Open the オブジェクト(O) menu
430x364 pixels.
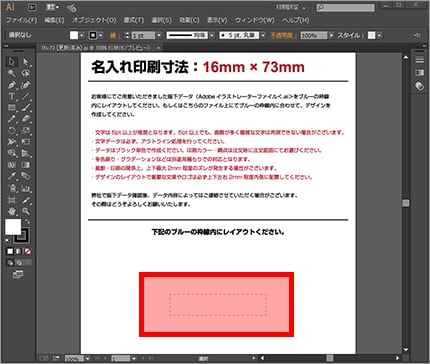94,20
